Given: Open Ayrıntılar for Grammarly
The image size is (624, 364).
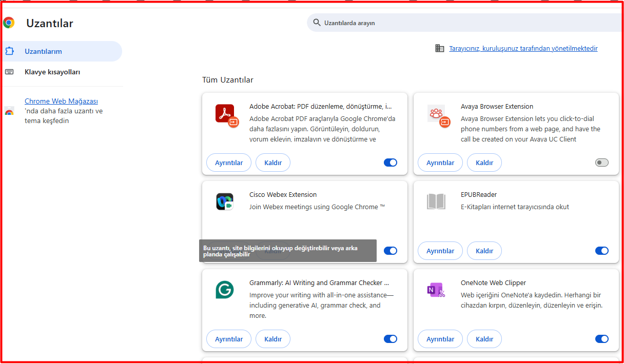Looking at the screenshot, I should (x=229, y=339).
